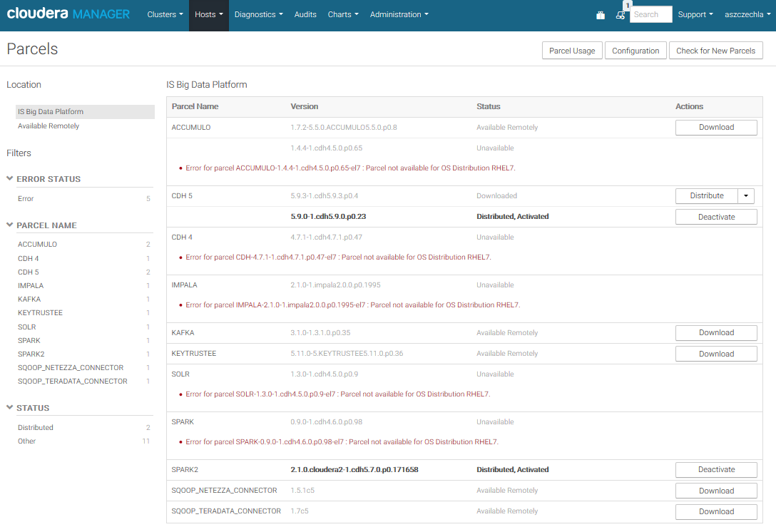Collapse the STATUS filter section
Screen dimensions: 776x532
pos(9,407)
